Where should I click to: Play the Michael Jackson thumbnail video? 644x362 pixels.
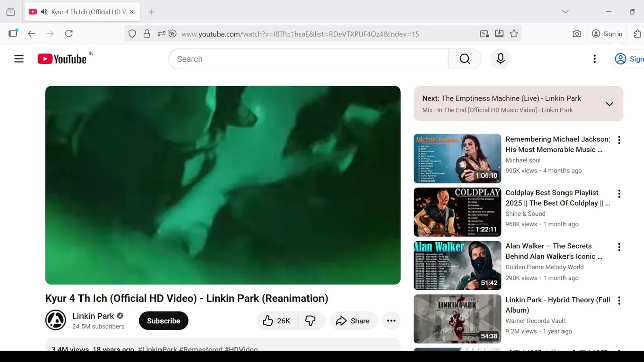tap(457, 158)
